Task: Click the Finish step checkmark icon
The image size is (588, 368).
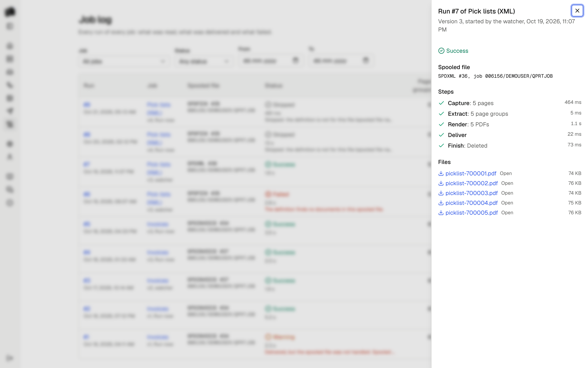Action: (x=441, y=146)
